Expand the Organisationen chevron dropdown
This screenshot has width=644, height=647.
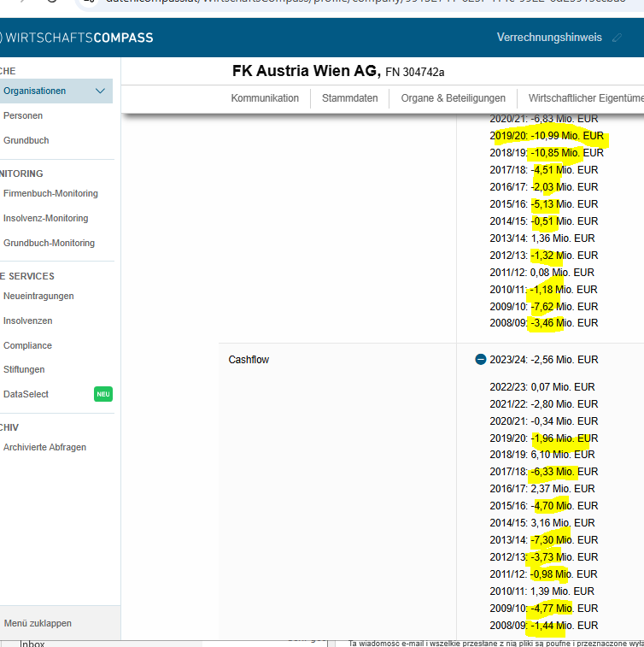100,91
